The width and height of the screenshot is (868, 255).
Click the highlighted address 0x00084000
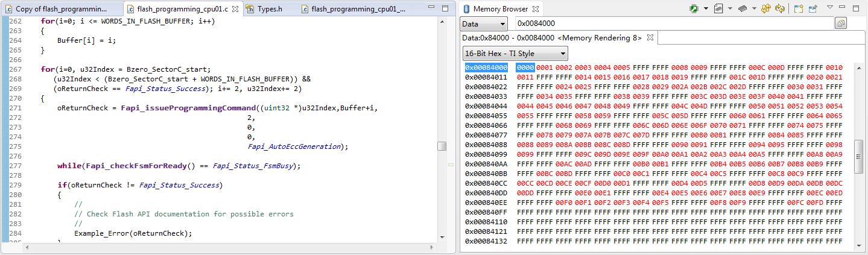point(486,68)
